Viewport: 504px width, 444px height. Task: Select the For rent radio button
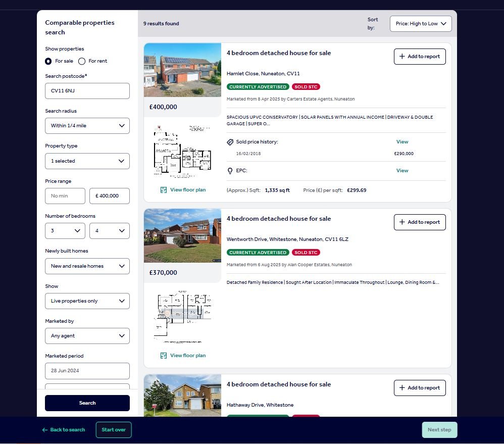tap(82, 61)
